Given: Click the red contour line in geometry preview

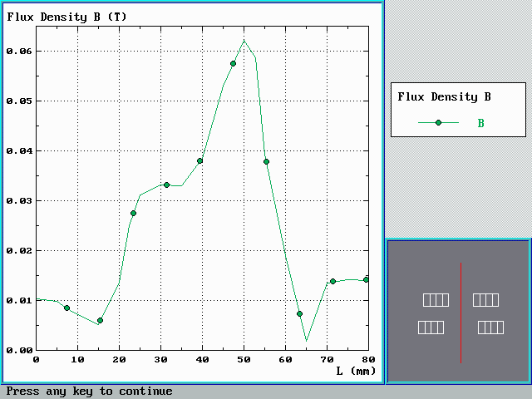Looking at the screenshot, I should 461,313.
